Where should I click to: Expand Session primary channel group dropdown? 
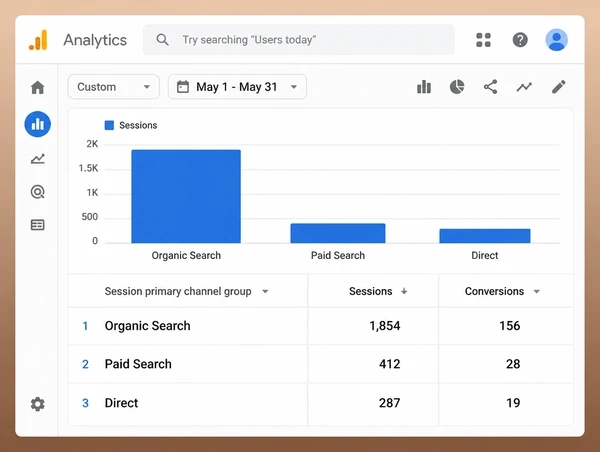point(265,292)
